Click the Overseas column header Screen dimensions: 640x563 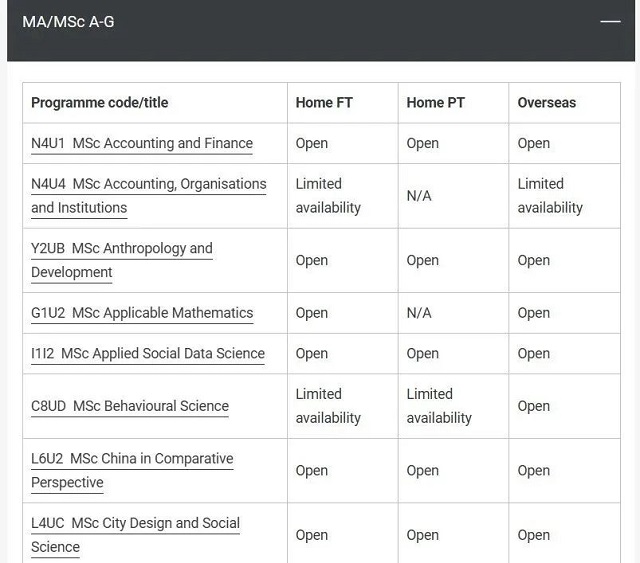(547, 102)
